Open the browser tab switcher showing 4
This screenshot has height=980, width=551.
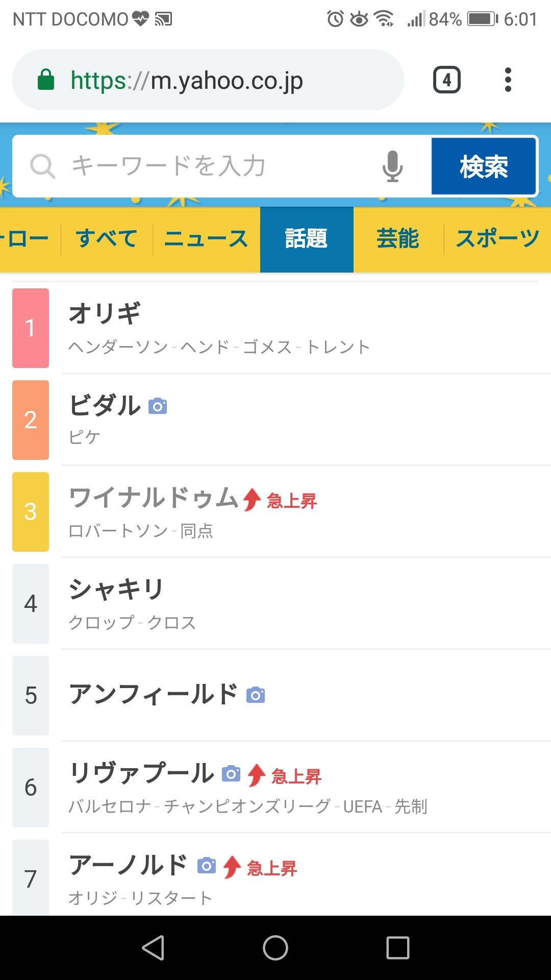coord(447,80)
